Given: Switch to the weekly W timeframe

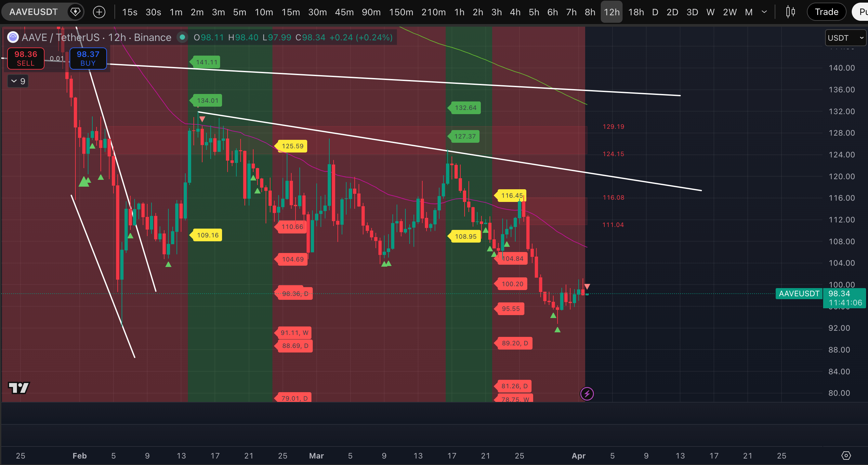Looking at the screenshot, I should coord(710,12).
